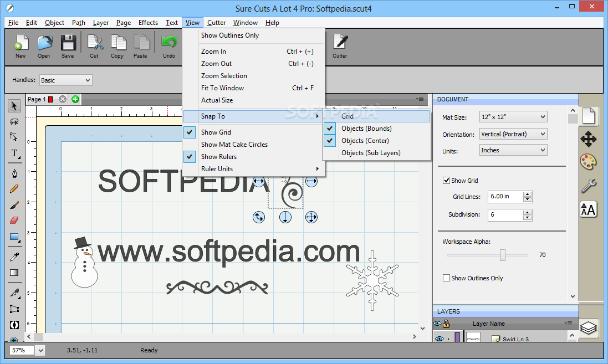This screenshot has width=608, height=364.
Task: Open the Units Inches dropdown
Action: pos(513,150)
